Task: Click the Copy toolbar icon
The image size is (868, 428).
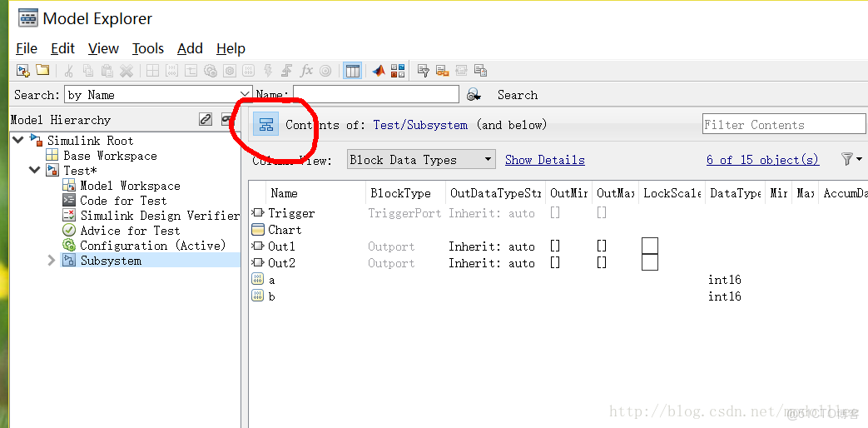Action: click(88, 71)
